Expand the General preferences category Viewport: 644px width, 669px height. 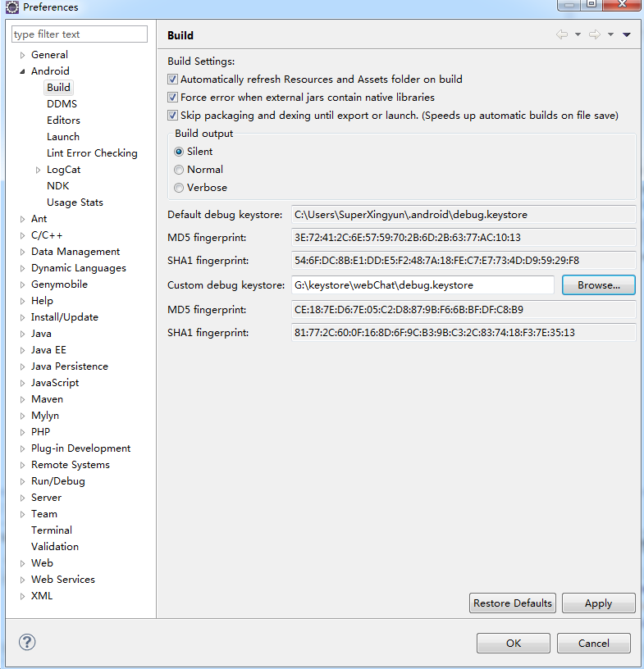pyautogui.click(x=23, y=55)
